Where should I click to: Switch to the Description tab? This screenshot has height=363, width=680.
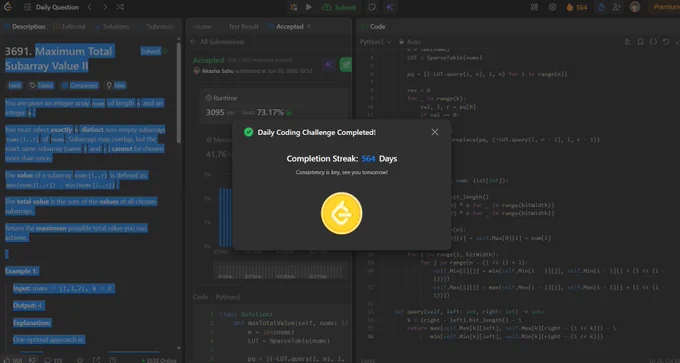click(x=25, y=26)
